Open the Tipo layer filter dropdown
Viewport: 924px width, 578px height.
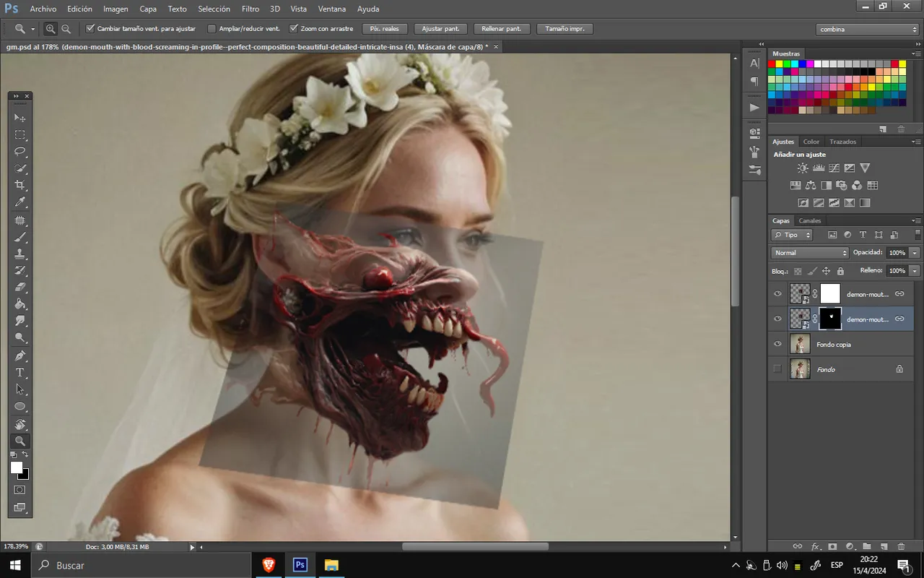792,235
